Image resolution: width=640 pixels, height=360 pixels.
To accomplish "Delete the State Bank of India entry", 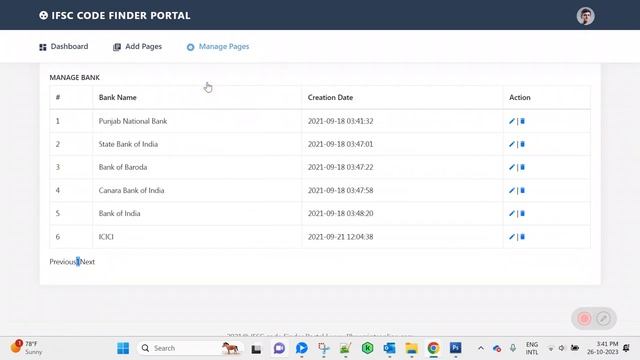I will (522, 144).
